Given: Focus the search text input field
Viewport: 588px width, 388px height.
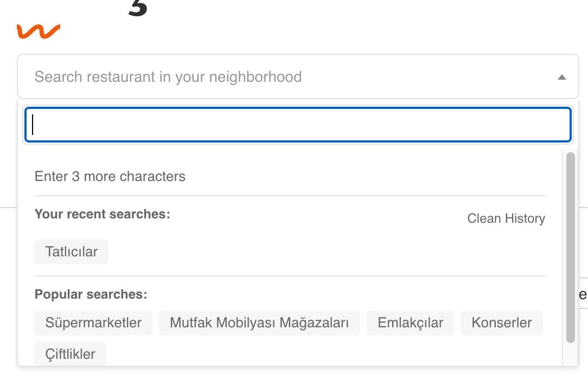Looking at the screenshot, I should coord(298,125).
